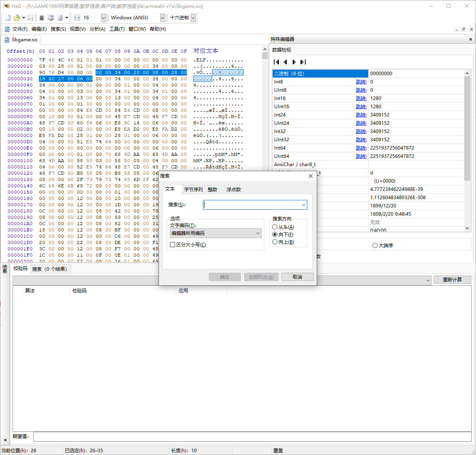Switch to the 字节序列 search tab
Image resolution: width=476 pixels, height=455 pixels.
[x=193, y=189]
